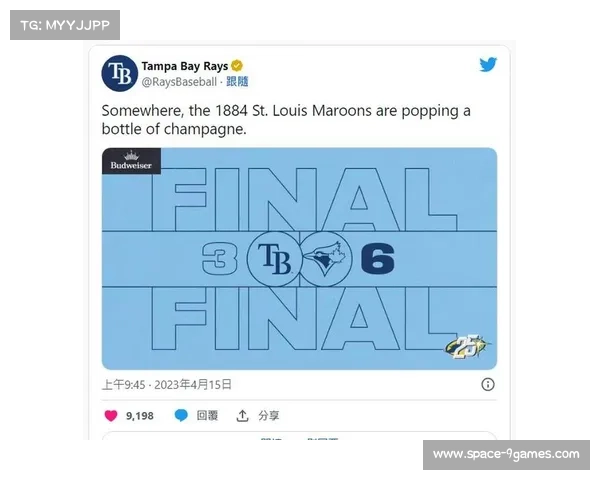This screenshot has width=600, height=480.
Task: Click the Rays TB logo in scoreboard
Action: click(274, 259)
